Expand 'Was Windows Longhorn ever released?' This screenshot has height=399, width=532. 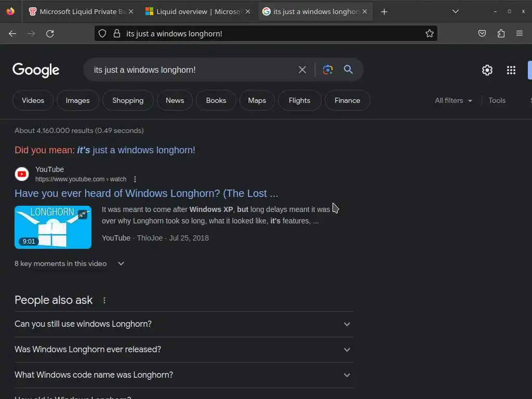point(183,350)
